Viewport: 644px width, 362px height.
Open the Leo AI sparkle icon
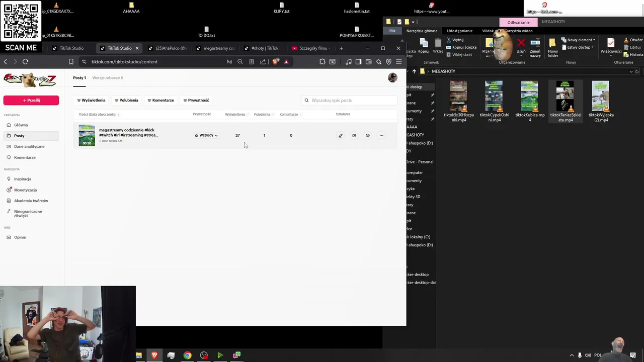click(x=378, y=61)
